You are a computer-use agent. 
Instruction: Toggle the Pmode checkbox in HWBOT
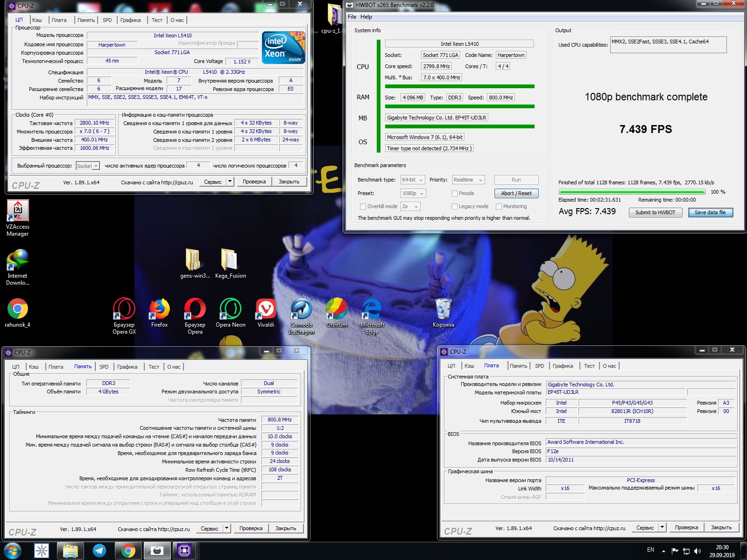(x=454, y=193)
